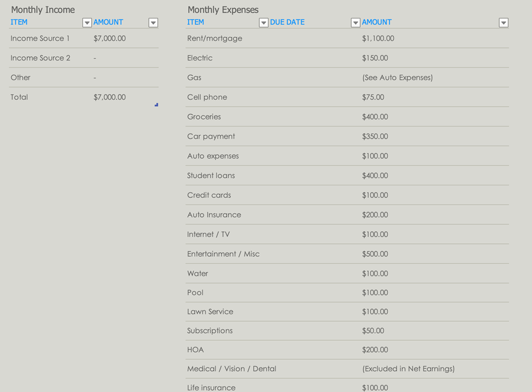The height and width of the screenshot is (392, 532).
Task: Select the Student loans amount cell
Action: (375, 176)
